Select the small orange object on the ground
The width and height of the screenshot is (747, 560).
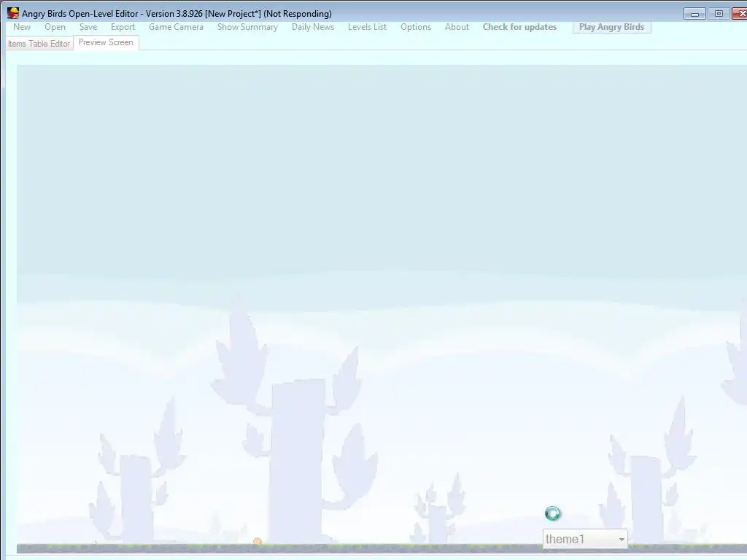258,542
